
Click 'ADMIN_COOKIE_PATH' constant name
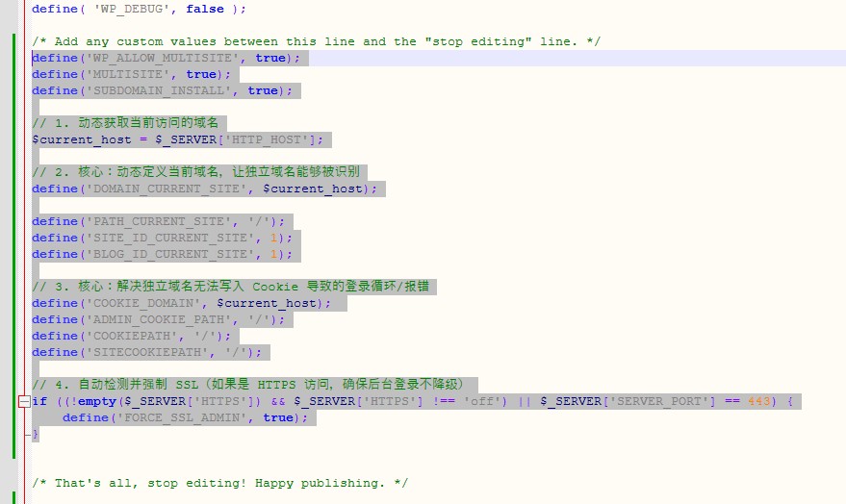(159, 319)
